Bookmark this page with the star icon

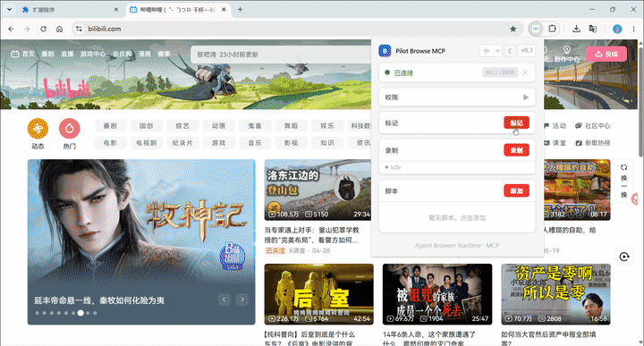[513, 29]
